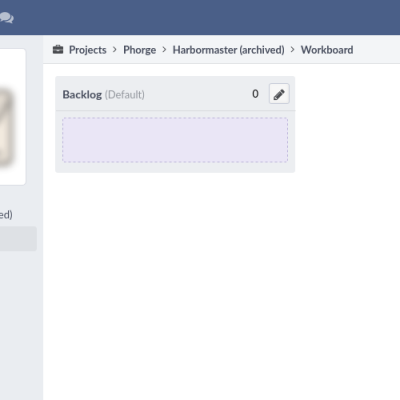The width and height of the screenshot is (400, 400).
Task: Open Backlog column pencil edit menu
Action: (x=279, y=94)
